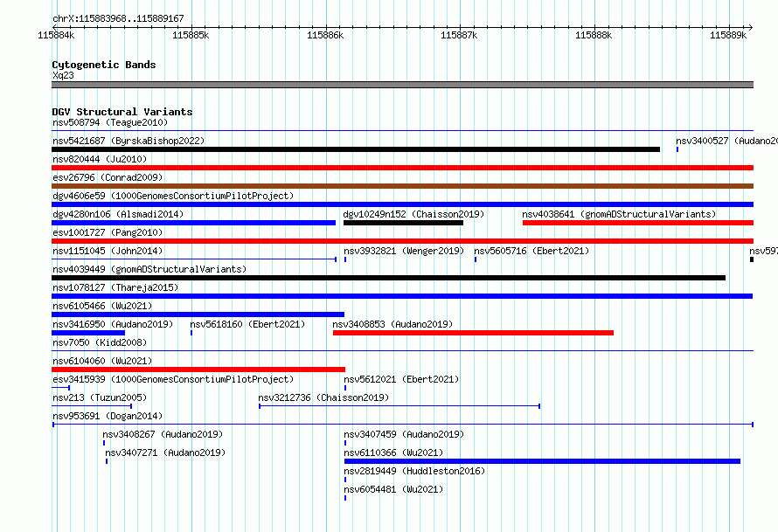The image size is (778, 532).
Task: Select the nsv5612021 (Ebert2021) label
Action: [401, 379]
